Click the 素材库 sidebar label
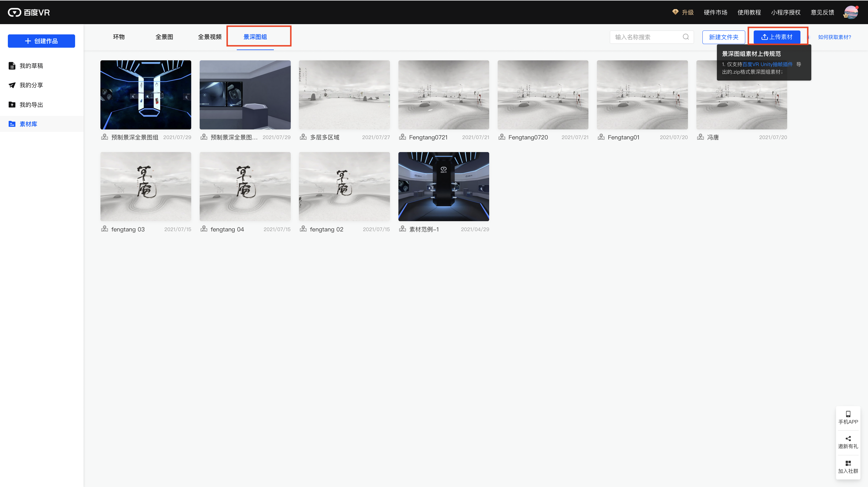This screenshot has height=487, width=868. point(28,124)
